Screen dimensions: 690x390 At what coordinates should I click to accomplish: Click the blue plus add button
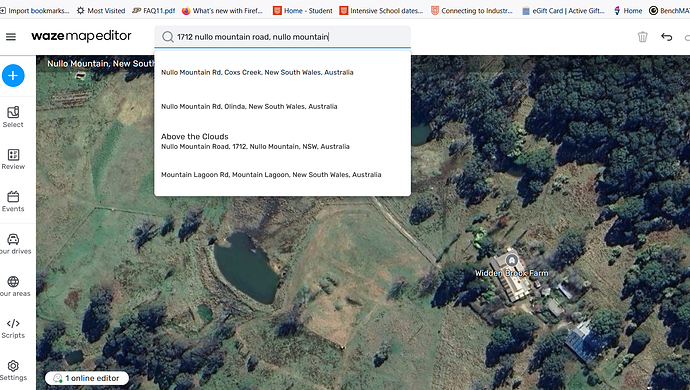point(13,75)
